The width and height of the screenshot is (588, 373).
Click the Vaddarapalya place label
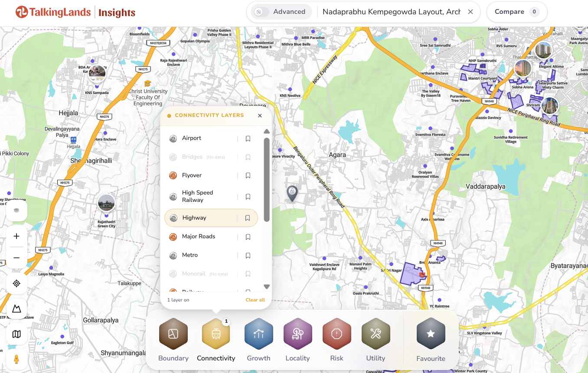[486, 186]
